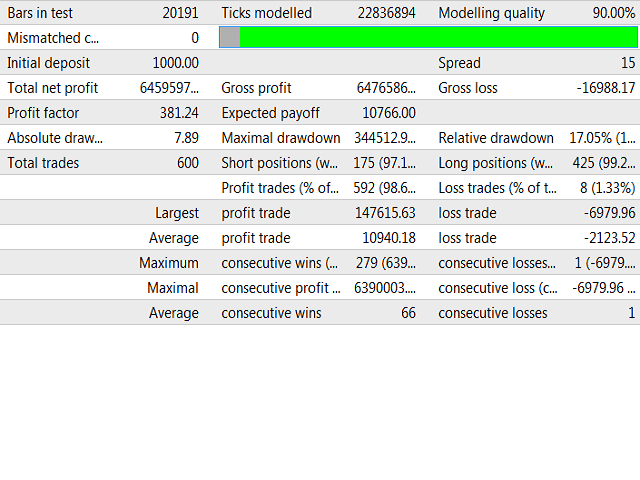640x480 pixels.
Task: Select the initial deposit value 1000.00
Action: click(x=176, y=63)
